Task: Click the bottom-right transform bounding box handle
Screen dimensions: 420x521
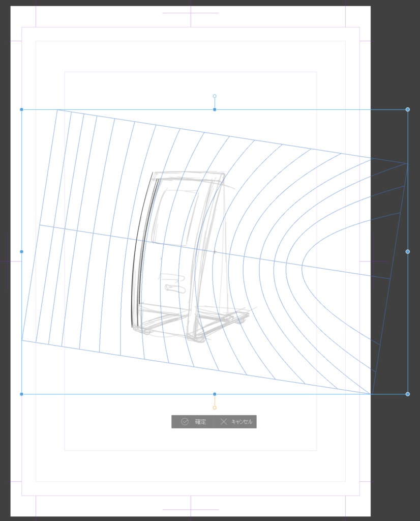Action: [408, 394]
